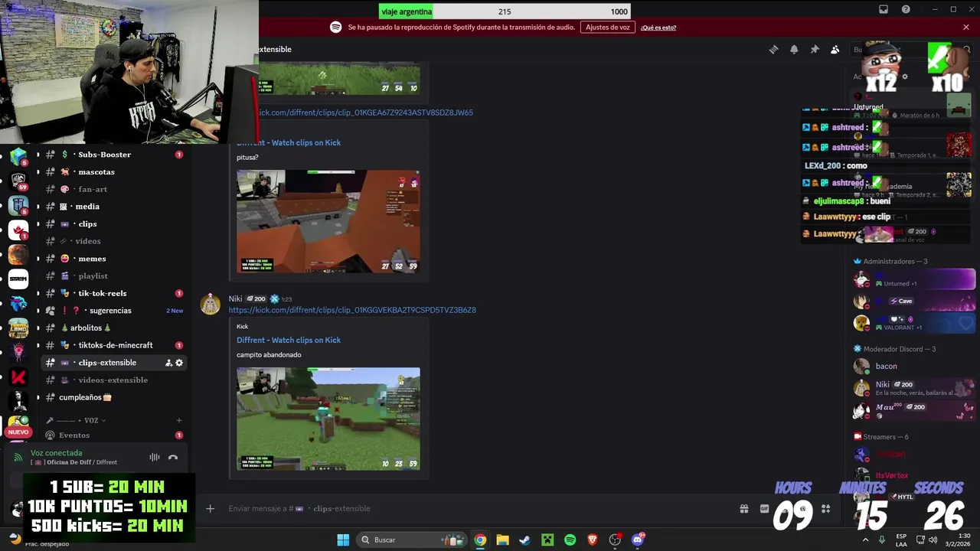Open the red K server icon

click(18, 377)
